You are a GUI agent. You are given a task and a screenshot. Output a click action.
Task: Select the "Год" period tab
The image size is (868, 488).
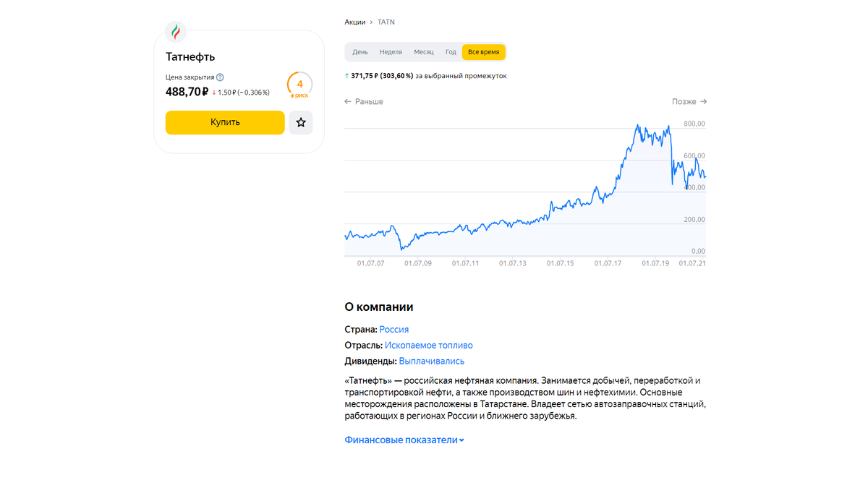(451, 53)
